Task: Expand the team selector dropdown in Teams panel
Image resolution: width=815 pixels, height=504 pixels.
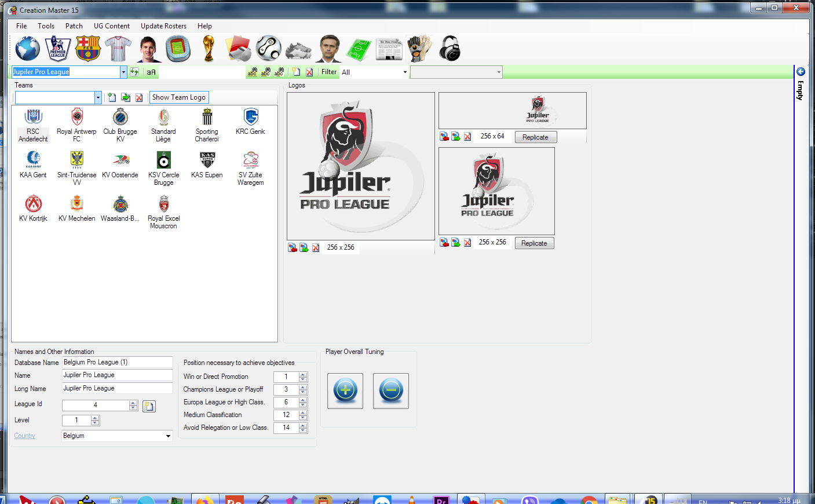Action: [98, 97]
